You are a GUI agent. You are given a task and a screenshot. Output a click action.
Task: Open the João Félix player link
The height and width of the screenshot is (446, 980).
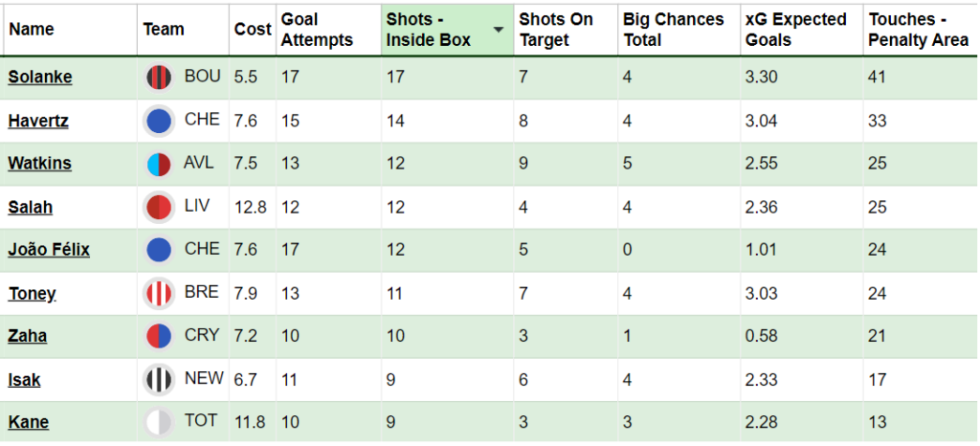pyautogui.click(x=49, y=250)
